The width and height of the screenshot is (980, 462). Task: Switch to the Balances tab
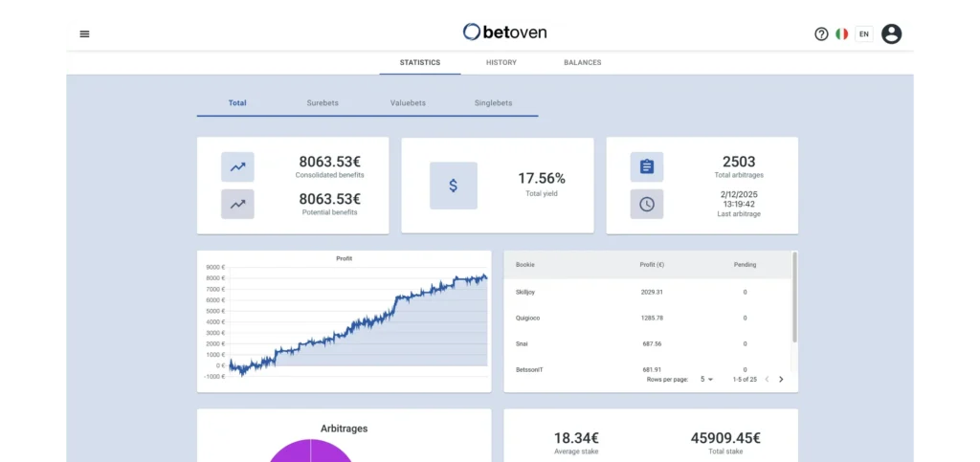click(582, 62)
